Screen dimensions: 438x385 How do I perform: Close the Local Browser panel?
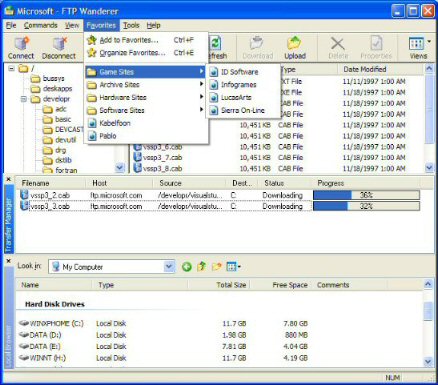point(9,261)
